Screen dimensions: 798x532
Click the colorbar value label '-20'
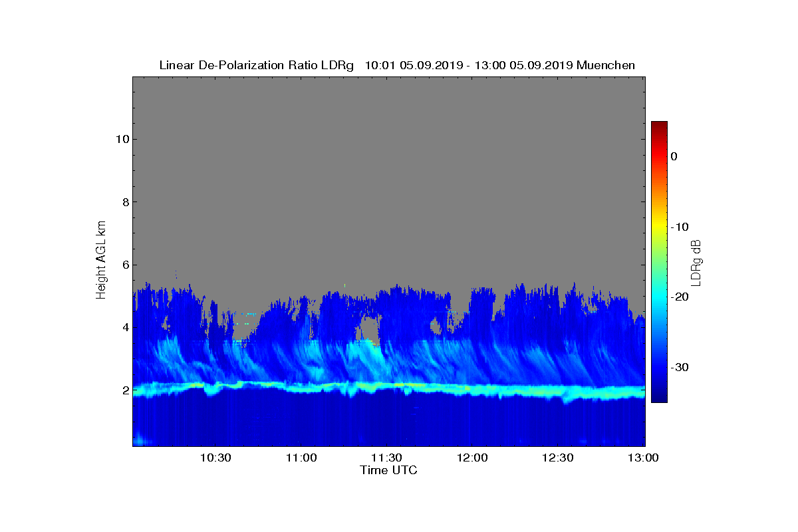pos(679,297)
